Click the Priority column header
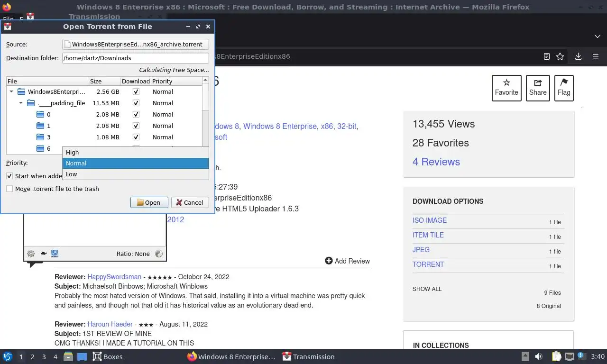The width and height of the screenshot is (607, 364). point(176,81)
